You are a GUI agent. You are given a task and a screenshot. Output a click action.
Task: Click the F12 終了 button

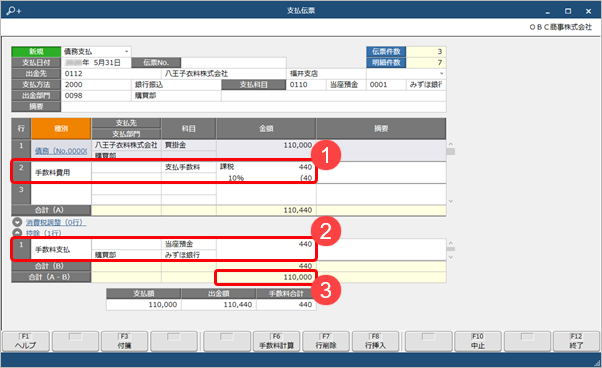click(x=576, y=341)
